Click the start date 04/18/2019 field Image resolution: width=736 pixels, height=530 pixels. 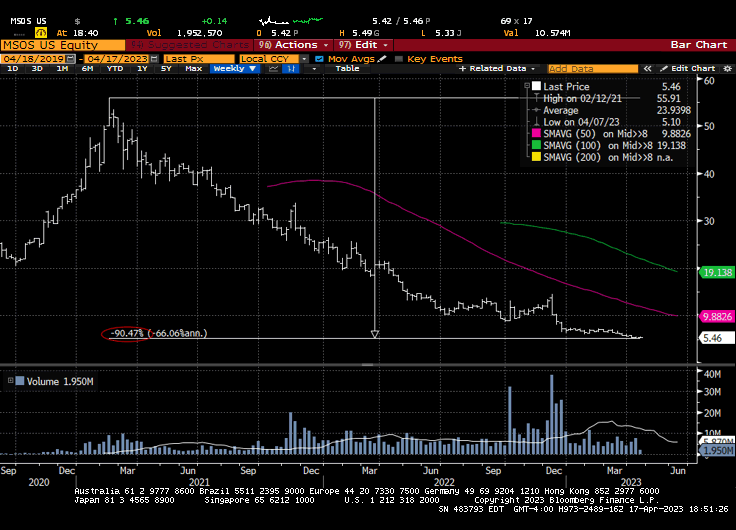pos(33,59)
